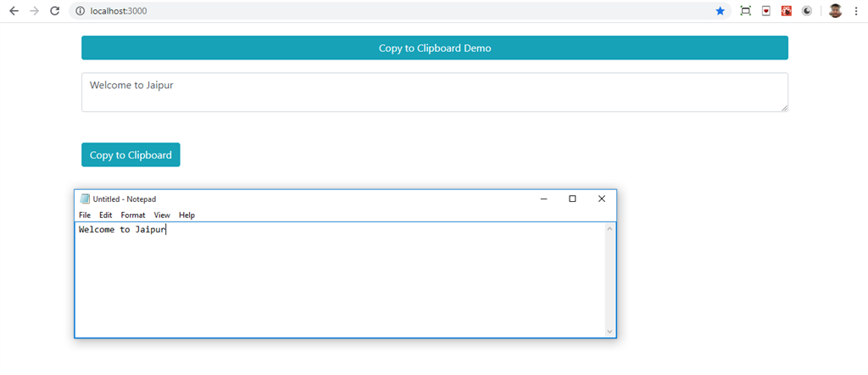Click inside the Notepad text area
Screen dimensions: 868x375
click(340, 280)
